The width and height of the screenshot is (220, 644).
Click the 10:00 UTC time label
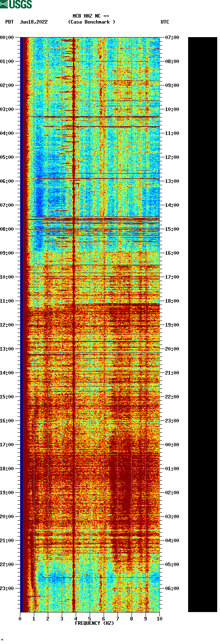point(172,109)
